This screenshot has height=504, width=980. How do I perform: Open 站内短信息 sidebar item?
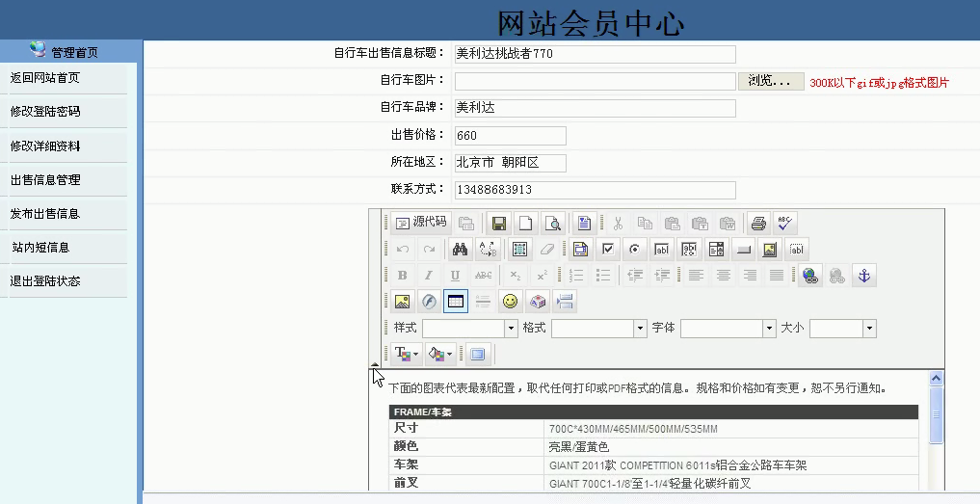[40, 248]
